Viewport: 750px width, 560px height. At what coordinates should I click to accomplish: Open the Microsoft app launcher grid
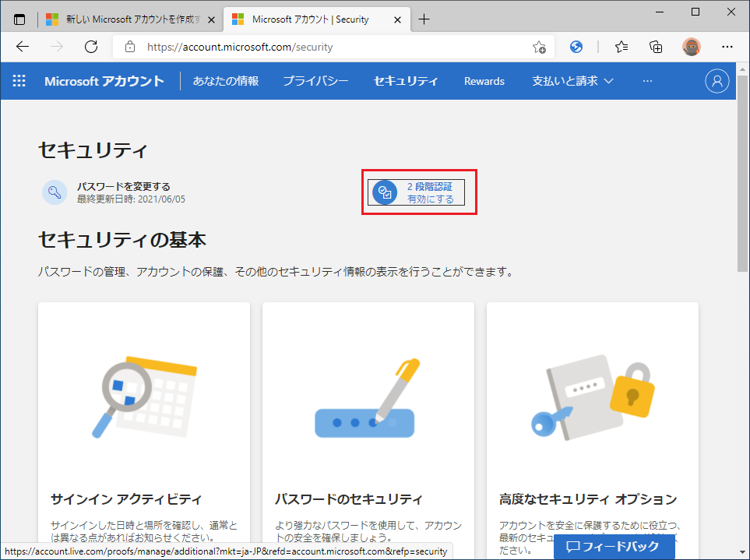pyautogui.click(x=19, y=81)
